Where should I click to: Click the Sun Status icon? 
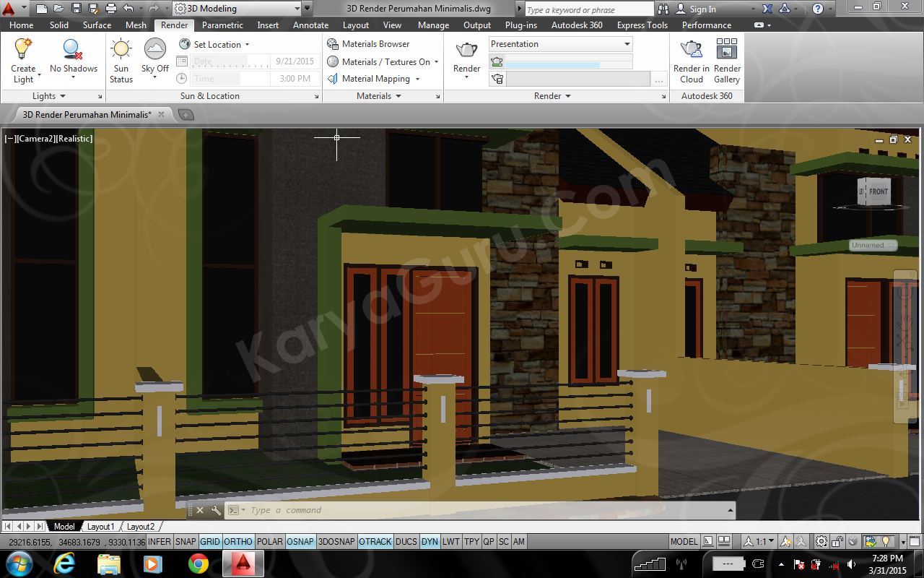[x=121, y=50]
